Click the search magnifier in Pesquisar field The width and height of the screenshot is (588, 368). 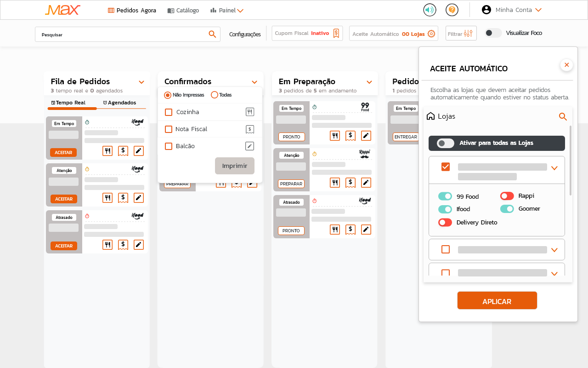[x=212, y=34]
